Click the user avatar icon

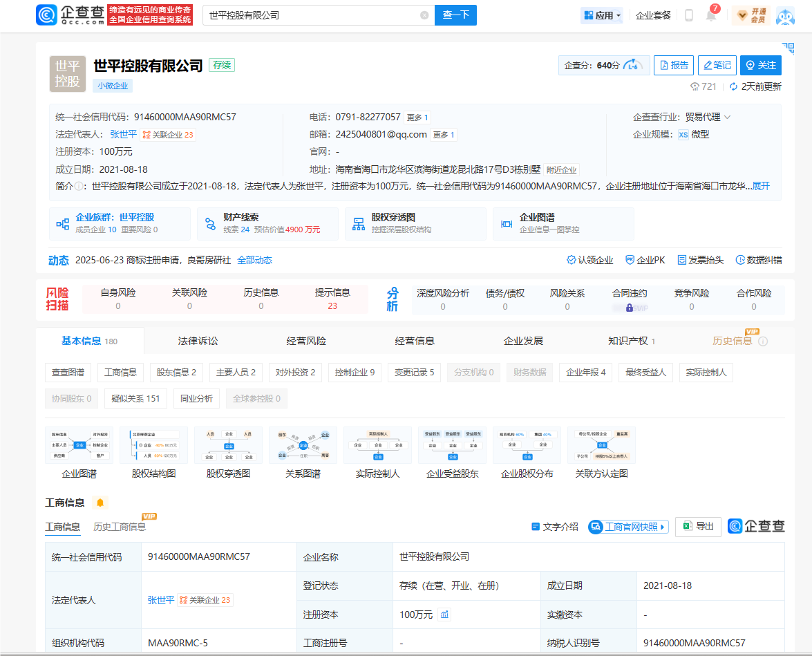(785, 15)
